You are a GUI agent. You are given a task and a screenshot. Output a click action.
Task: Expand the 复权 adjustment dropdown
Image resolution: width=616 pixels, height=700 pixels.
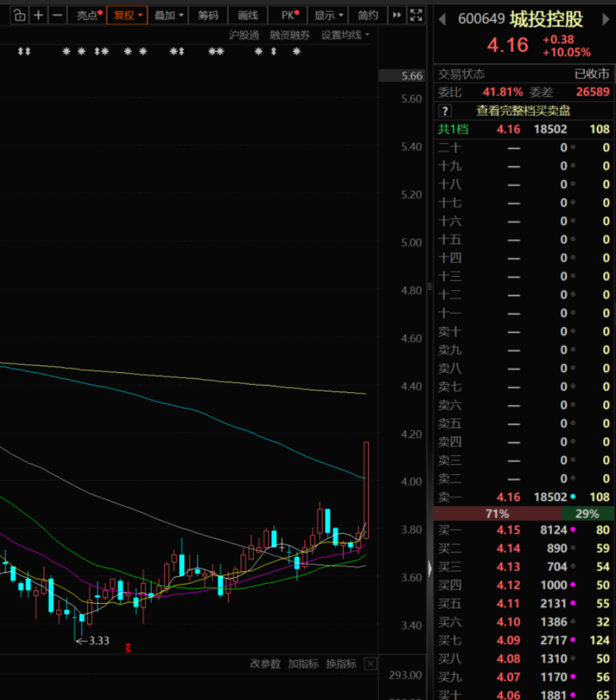(x=127, y=16)
